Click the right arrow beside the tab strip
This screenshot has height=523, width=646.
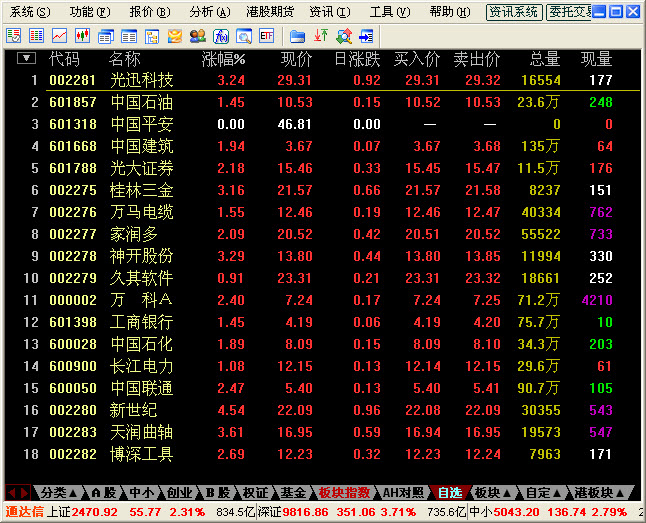tap(24, 493)
